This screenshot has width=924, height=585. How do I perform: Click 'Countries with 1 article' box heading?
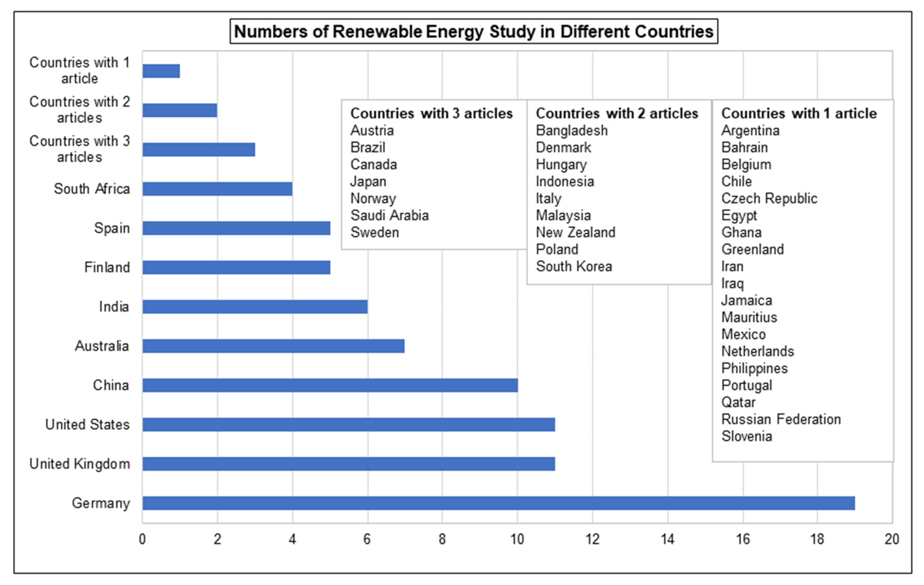[x=799, y=114]
